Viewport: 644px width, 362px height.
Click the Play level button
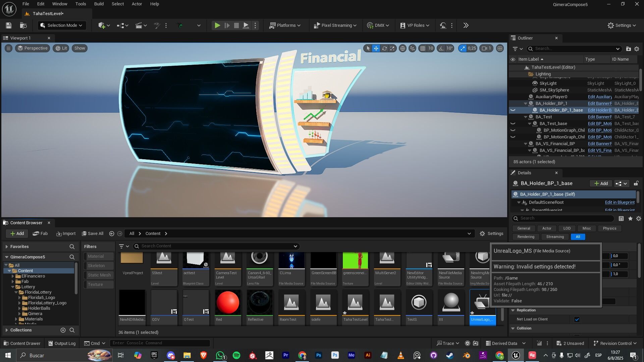coord(217,25)
